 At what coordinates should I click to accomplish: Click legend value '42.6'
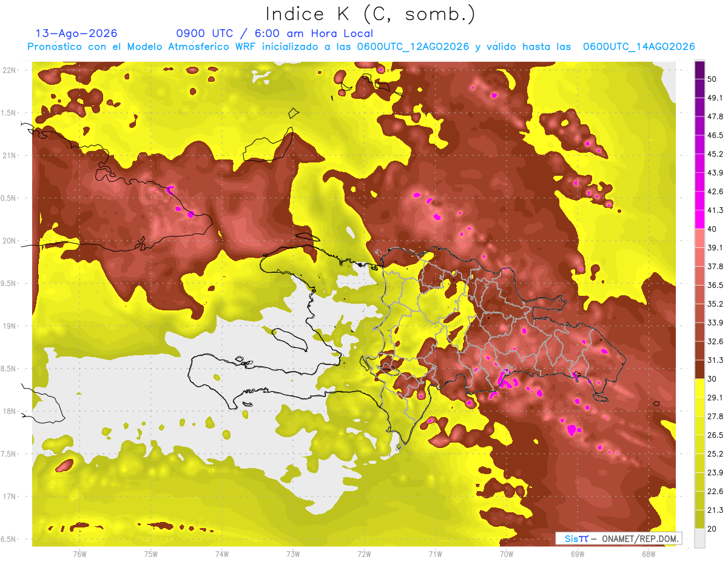pos(715,192)
